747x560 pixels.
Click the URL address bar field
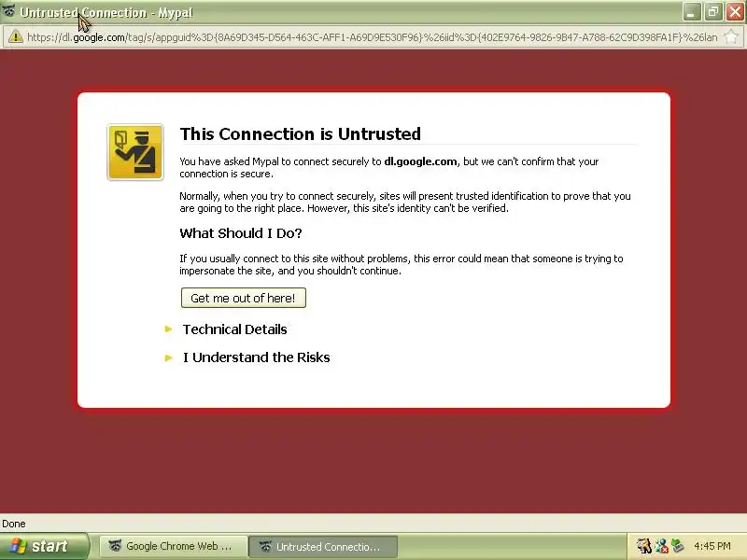coord(372,37)
